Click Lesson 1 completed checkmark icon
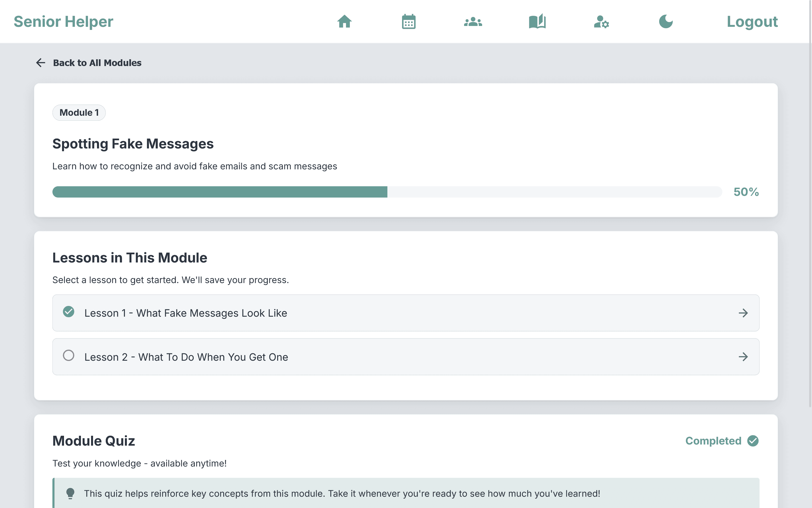The image size is (812, 508). [69, 312]
